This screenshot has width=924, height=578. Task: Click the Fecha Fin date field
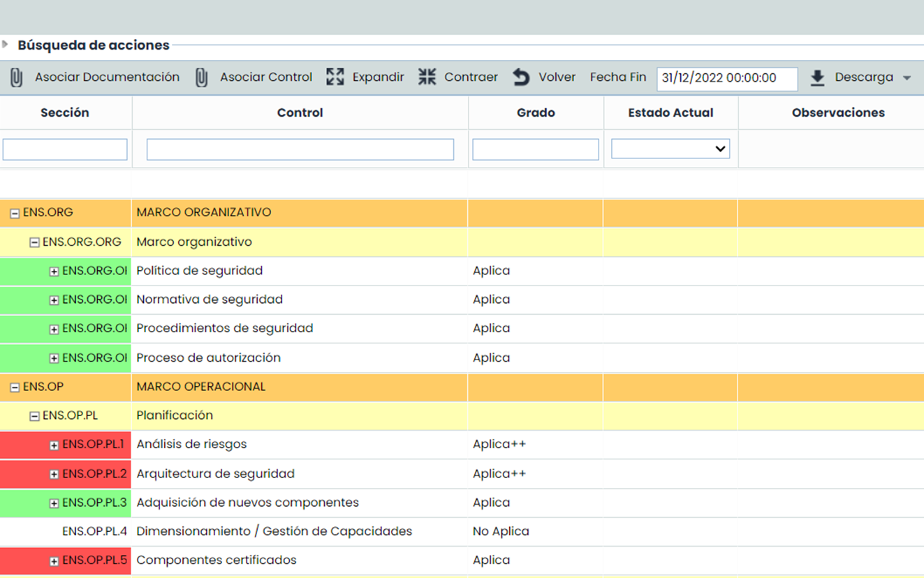tap(726, 78)
